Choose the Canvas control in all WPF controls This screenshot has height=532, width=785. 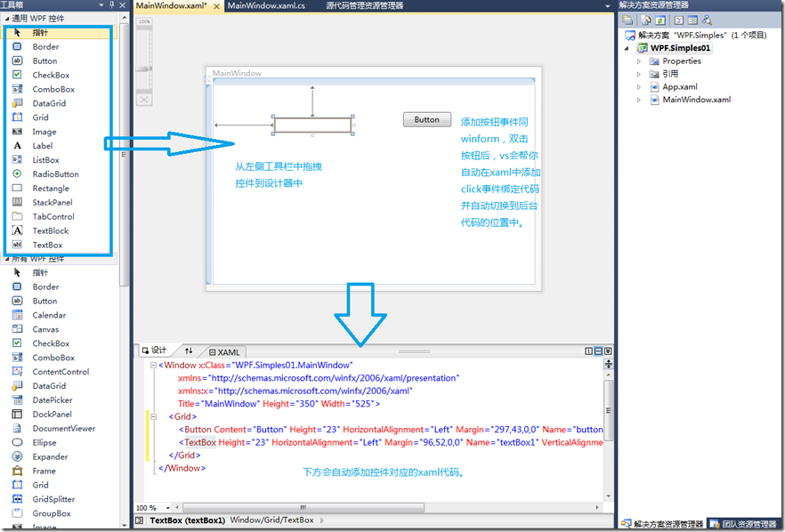61,329
